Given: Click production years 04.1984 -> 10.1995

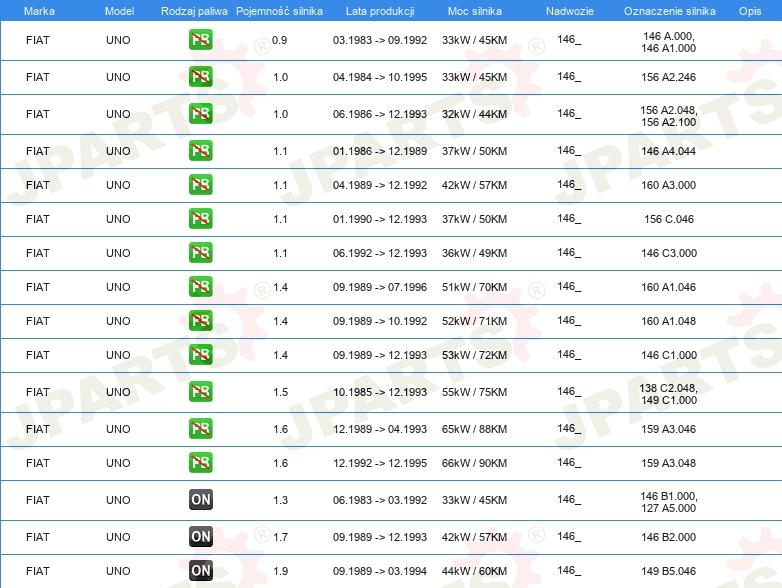Looking at the screenshot, I should [380, 77].
